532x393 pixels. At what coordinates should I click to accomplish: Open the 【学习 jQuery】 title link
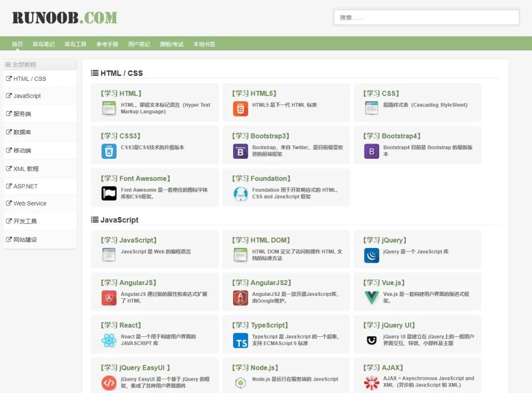pyautogui.click(x=385, y=240)
